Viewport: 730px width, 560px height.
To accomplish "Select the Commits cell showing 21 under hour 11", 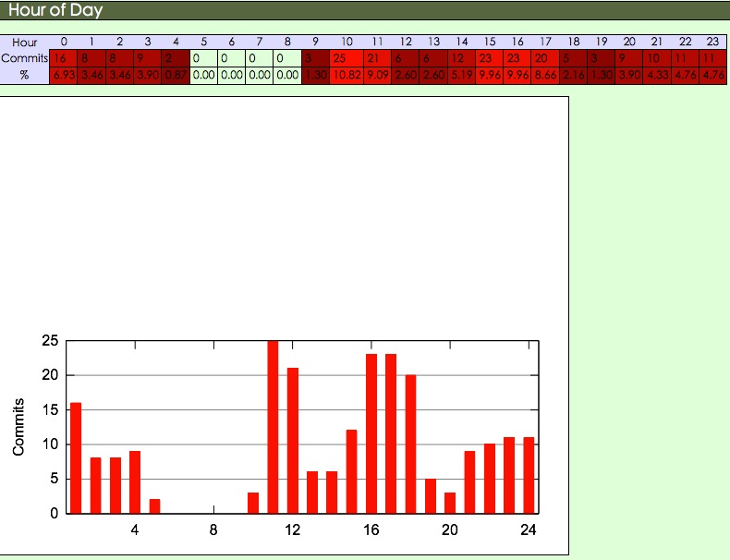I will coord(378,58).
